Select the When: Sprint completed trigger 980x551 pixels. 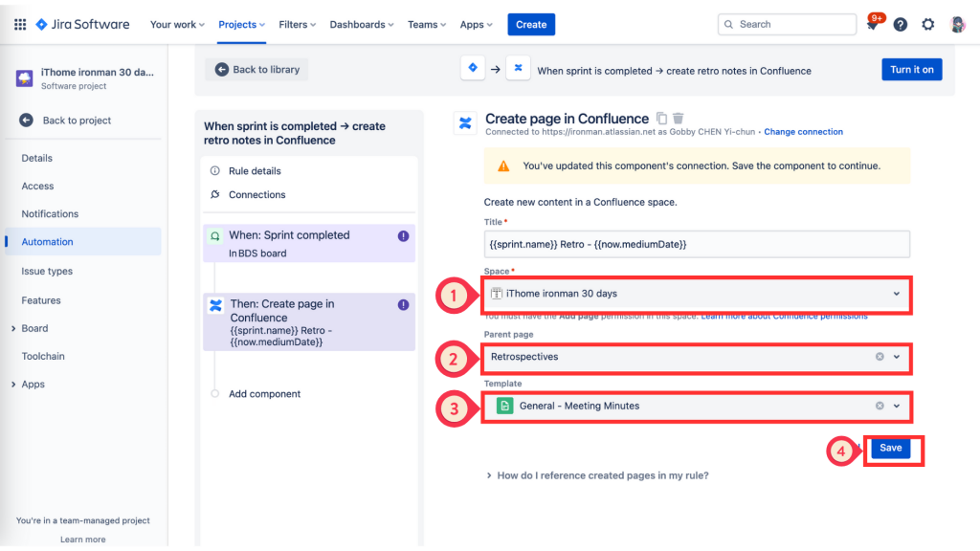click(x=309, y=244)
